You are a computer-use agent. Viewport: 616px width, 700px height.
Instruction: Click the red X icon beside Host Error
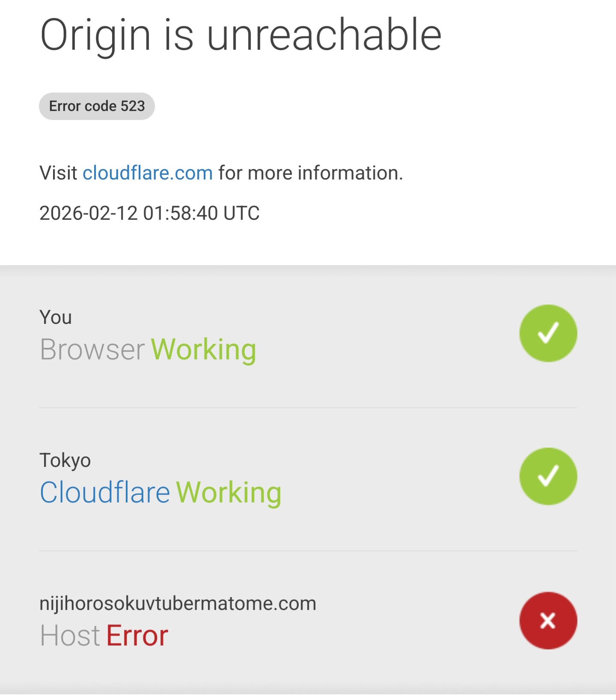(548, 620)
